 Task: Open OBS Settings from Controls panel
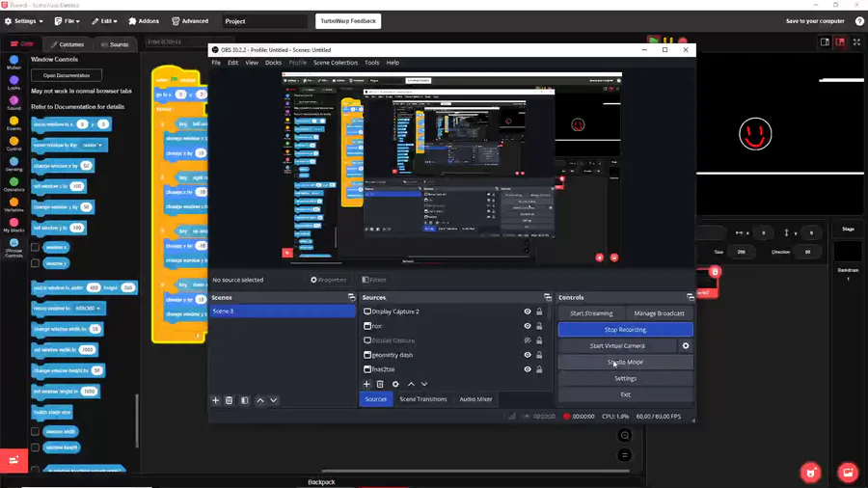coord(625,378)
